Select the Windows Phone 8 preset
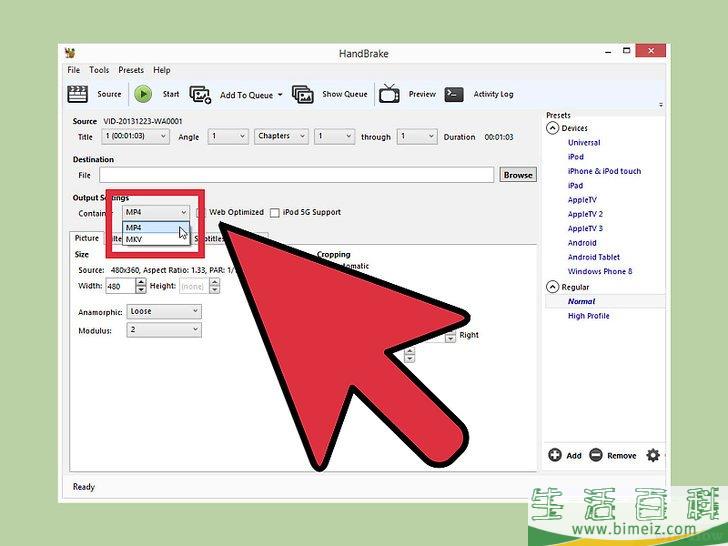The image size is (728, 546). [x=600, y=272]
